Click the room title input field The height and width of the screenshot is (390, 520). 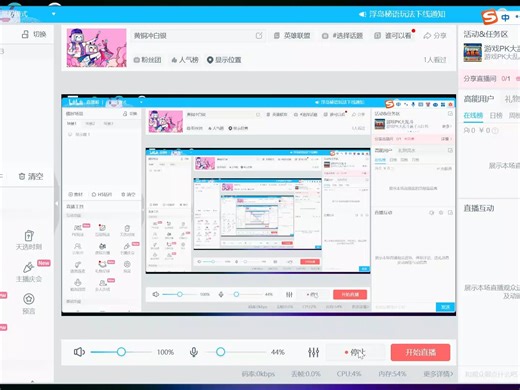pos(198,36)
